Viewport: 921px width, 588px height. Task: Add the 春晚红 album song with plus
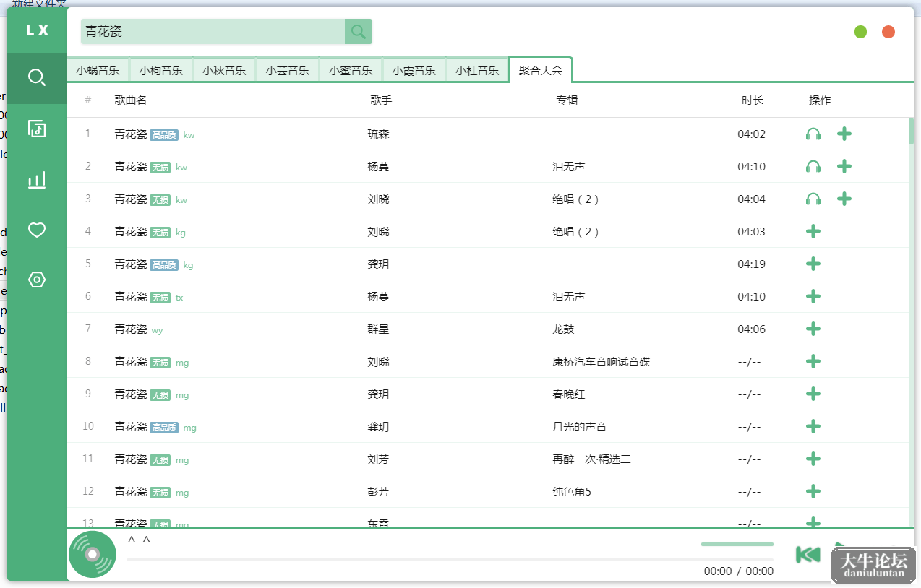[x=813, y=394]
